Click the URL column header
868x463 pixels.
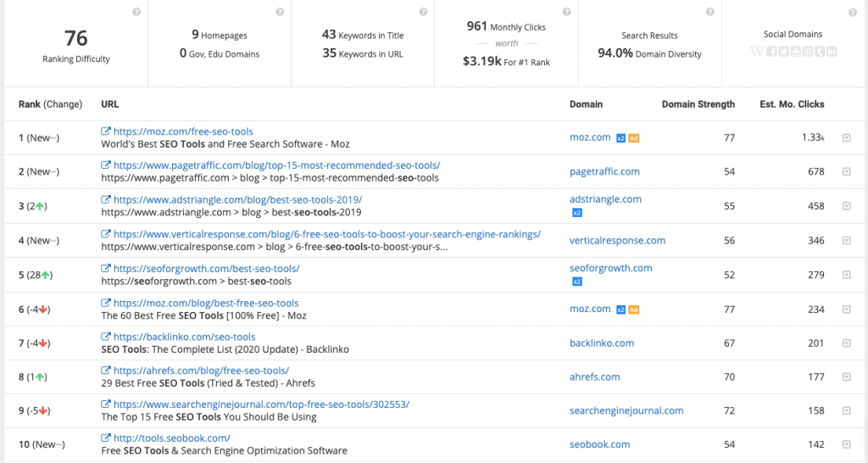point(109,104)
